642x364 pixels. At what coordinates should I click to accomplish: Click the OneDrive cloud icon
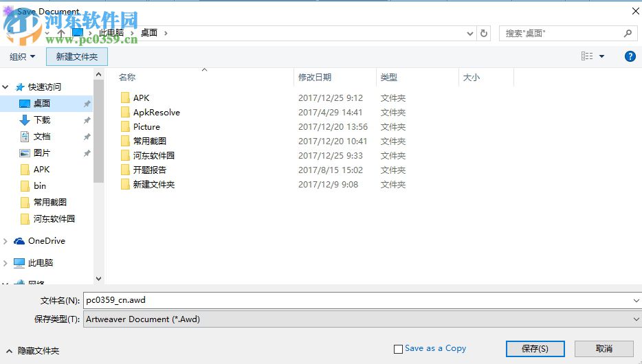click(x=19, y=241)
